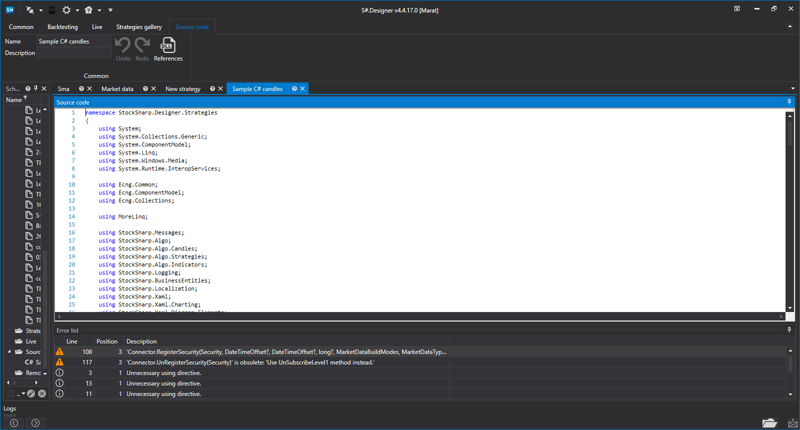Pin the Source code panel

tap(789, 102)
